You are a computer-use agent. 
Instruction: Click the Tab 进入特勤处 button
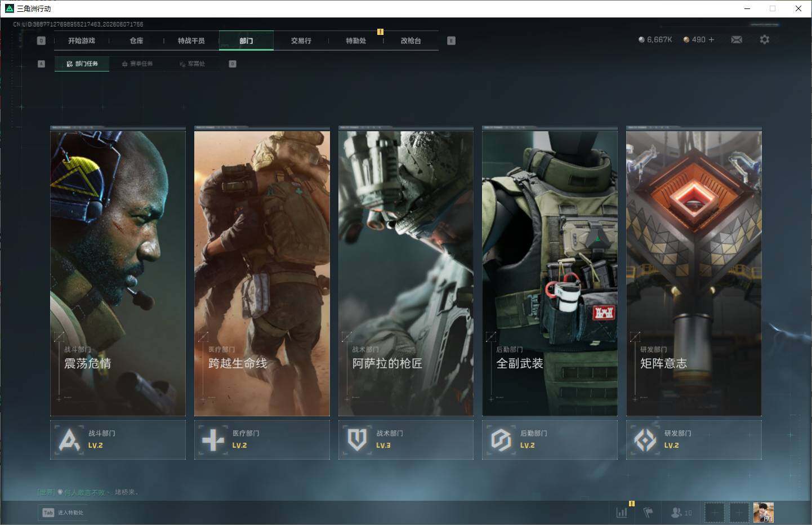(x=63, y=513)
